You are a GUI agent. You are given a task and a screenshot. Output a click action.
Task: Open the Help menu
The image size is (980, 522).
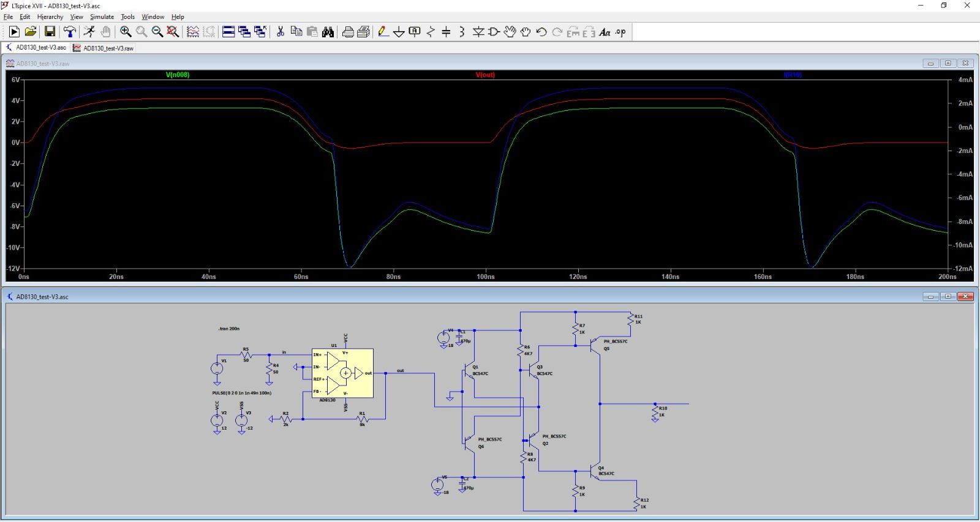[x=178, y=17]
